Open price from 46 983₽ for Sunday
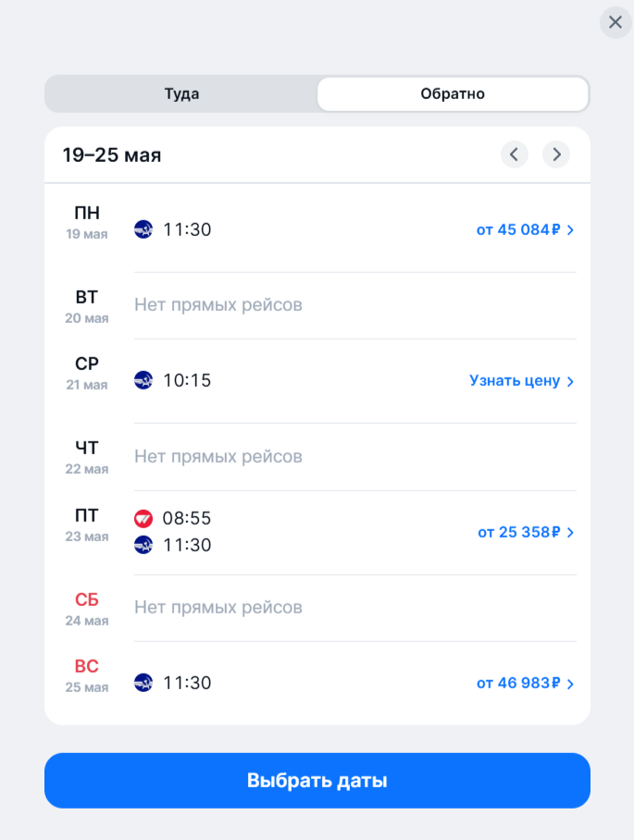The image size is (634, 840). [x=525, y=684]
